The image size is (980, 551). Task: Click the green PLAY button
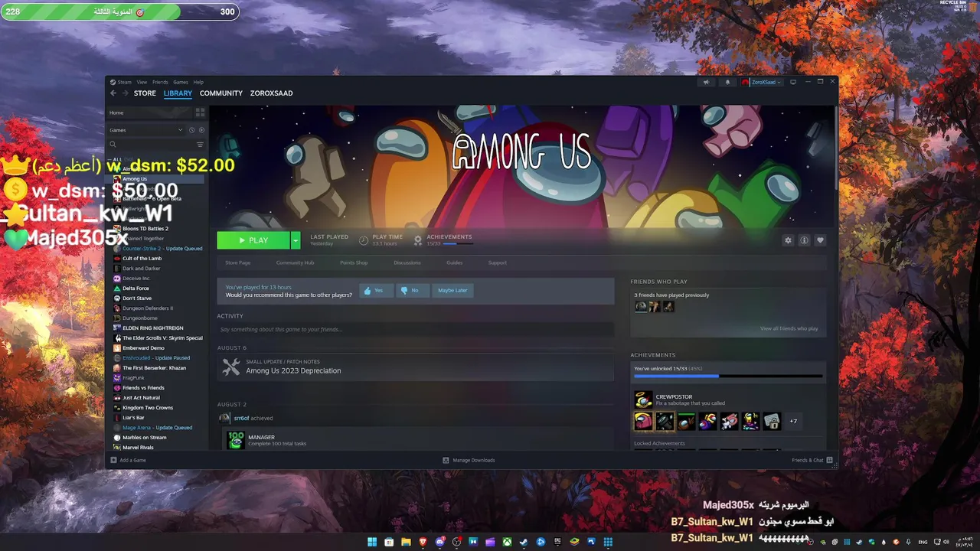click(253, 240)
